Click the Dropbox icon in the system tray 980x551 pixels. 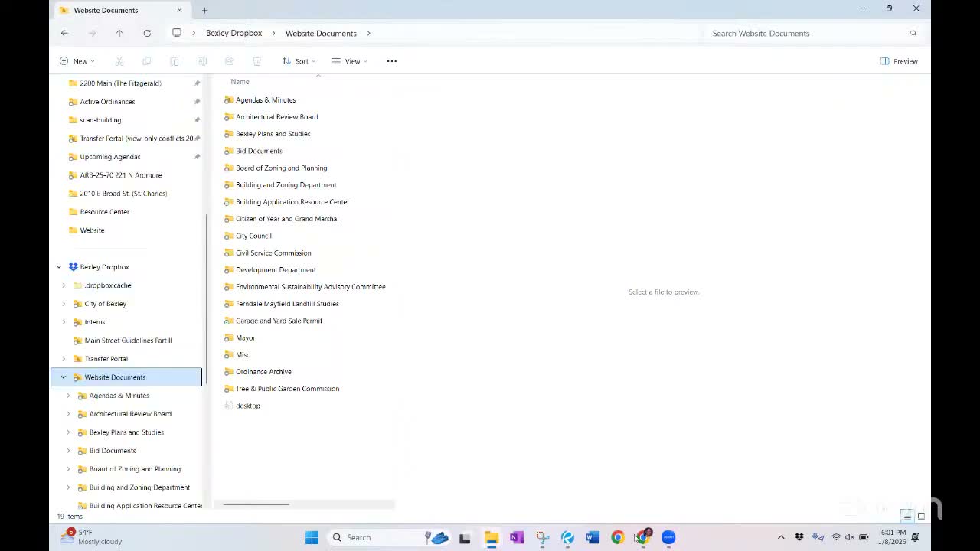799,537
